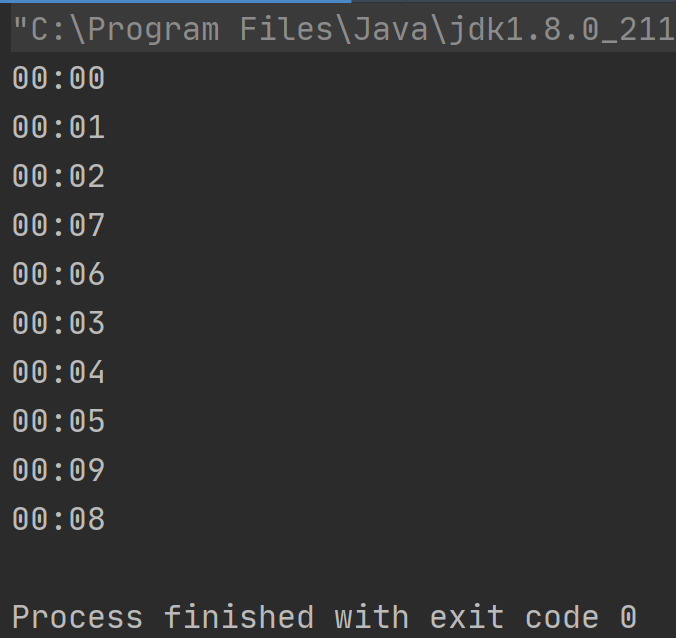Click the 00:09 output line

[x=59, y=470]
